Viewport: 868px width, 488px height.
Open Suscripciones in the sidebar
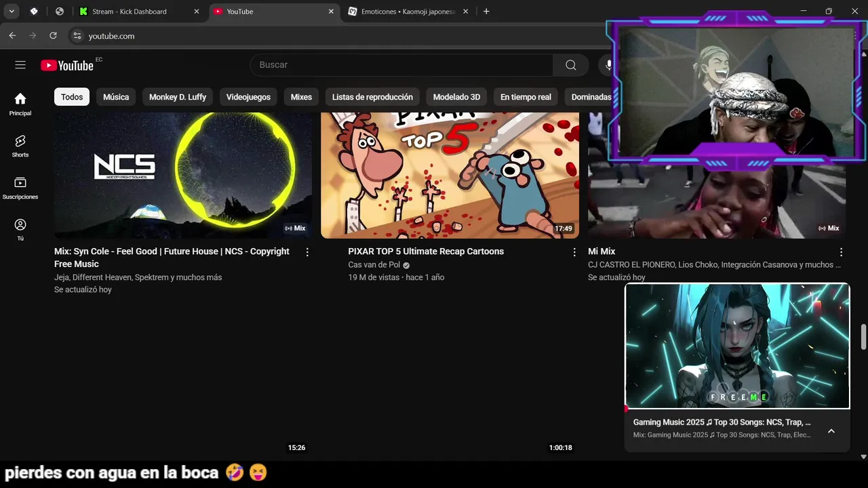(20, 188)
